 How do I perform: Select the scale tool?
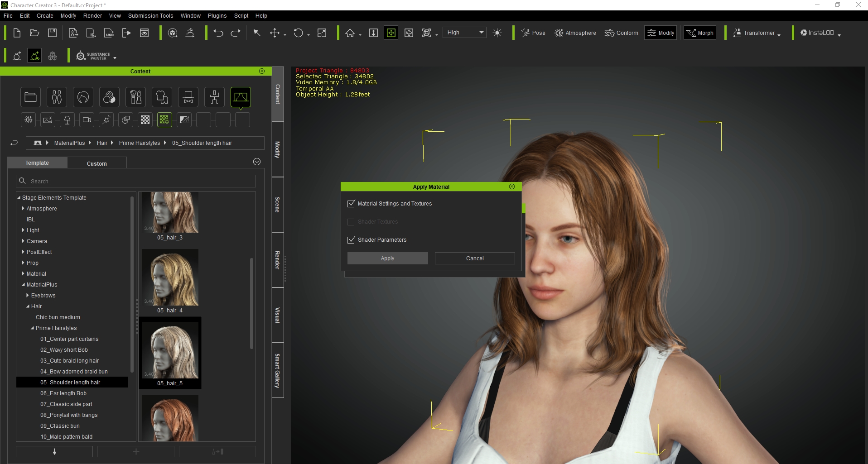(x=322, y=33)
